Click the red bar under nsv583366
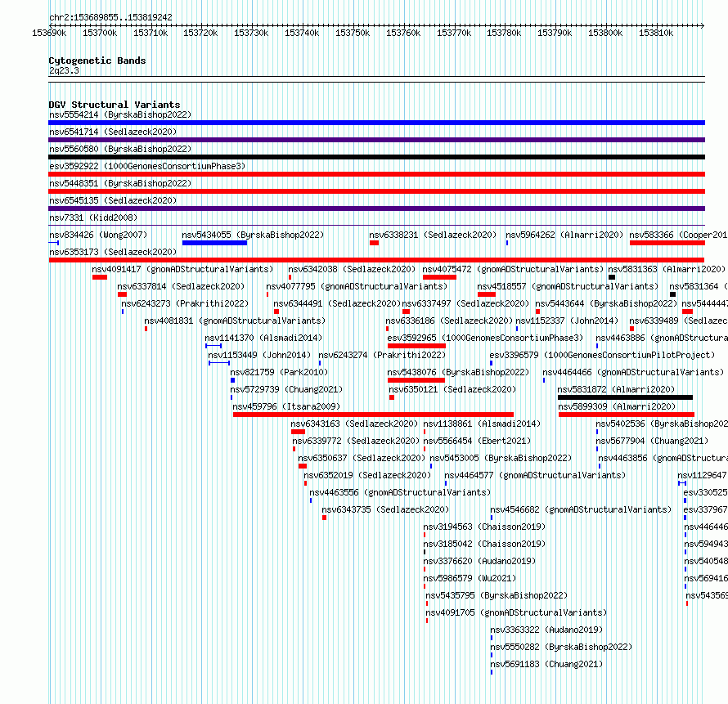 coord(667,243)
